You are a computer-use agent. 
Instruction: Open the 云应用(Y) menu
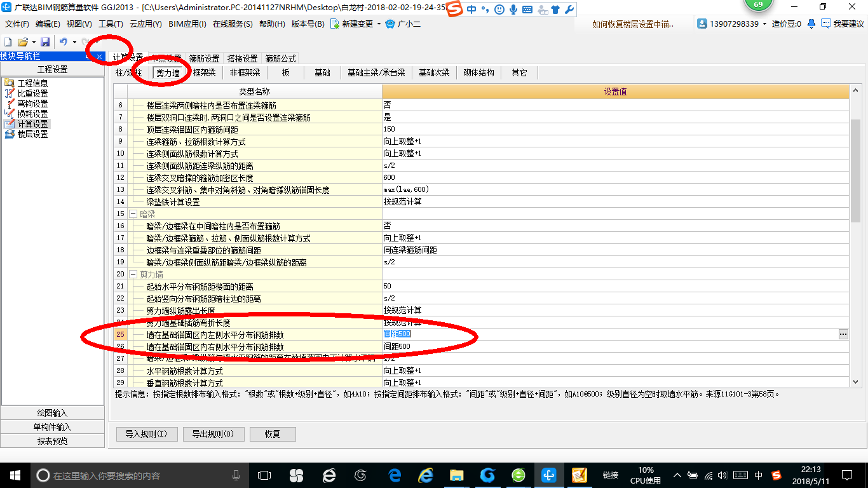pyautogui.click(x=146, y=24)
